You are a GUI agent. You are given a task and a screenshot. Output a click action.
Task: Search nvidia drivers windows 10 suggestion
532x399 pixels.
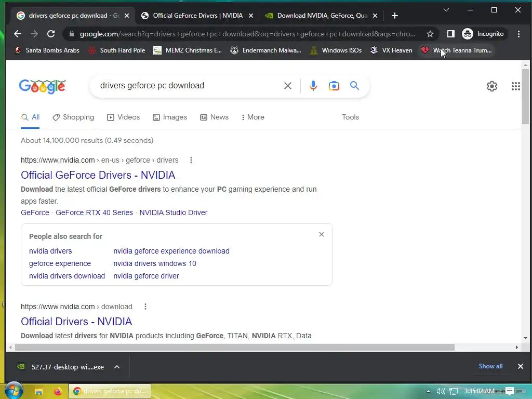[155, 263]
